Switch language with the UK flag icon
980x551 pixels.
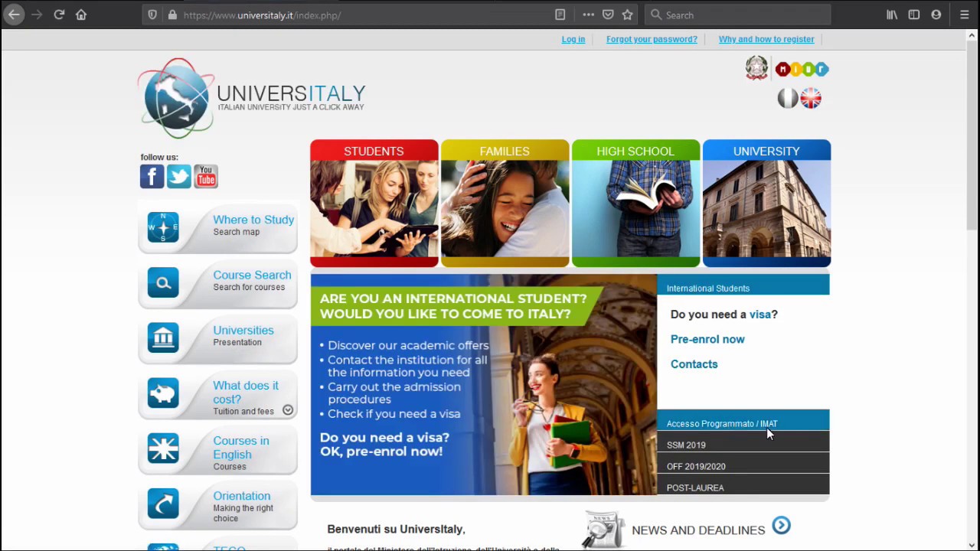(x=811, y=98)
